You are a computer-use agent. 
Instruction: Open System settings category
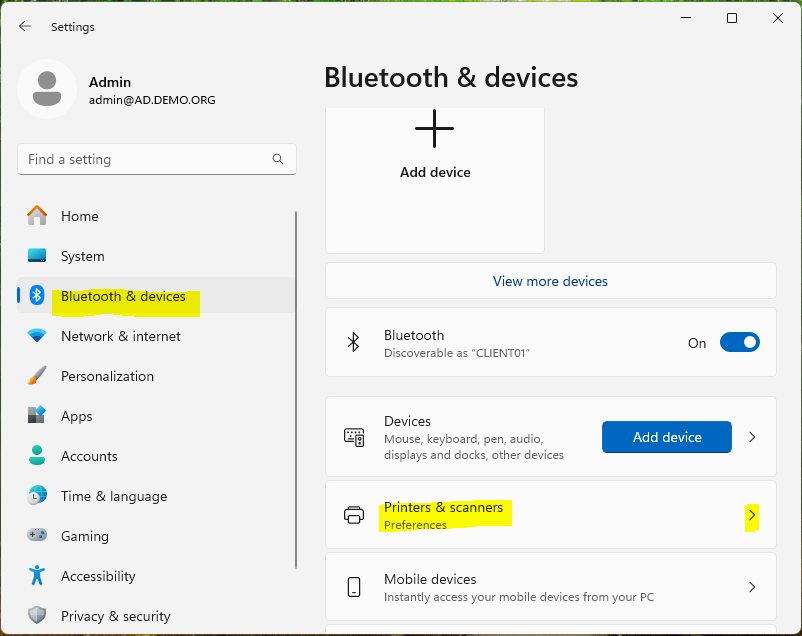coord(156,256)
